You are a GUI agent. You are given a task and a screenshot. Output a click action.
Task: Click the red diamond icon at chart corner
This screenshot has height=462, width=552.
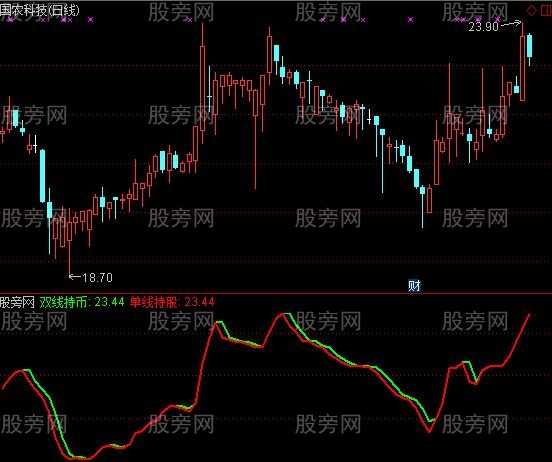[x=531, y=11]
